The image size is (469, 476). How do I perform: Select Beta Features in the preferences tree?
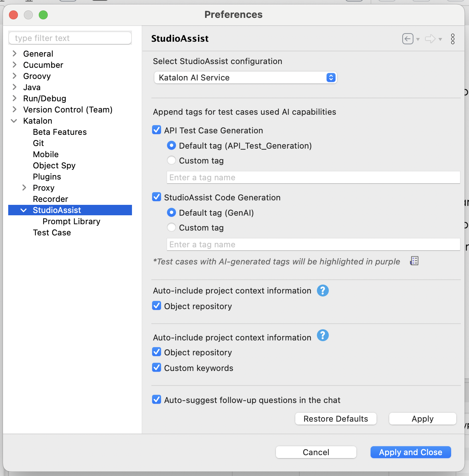[x=60, y=132]
